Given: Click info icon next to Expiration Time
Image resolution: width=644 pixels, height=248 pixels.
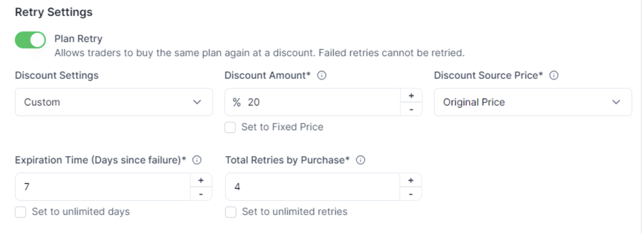Looking at the screenshot, I should pos(197,160).
